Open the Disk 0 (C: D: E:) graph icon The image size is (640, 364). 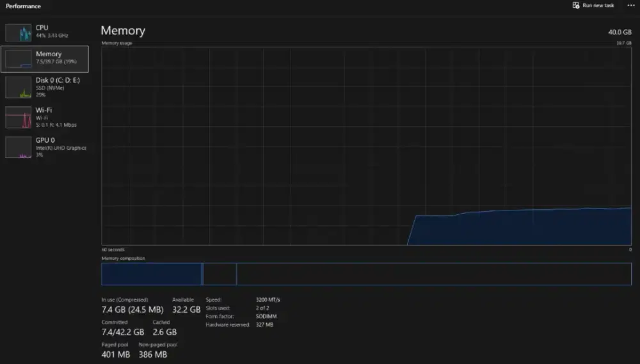coord(18,88)
